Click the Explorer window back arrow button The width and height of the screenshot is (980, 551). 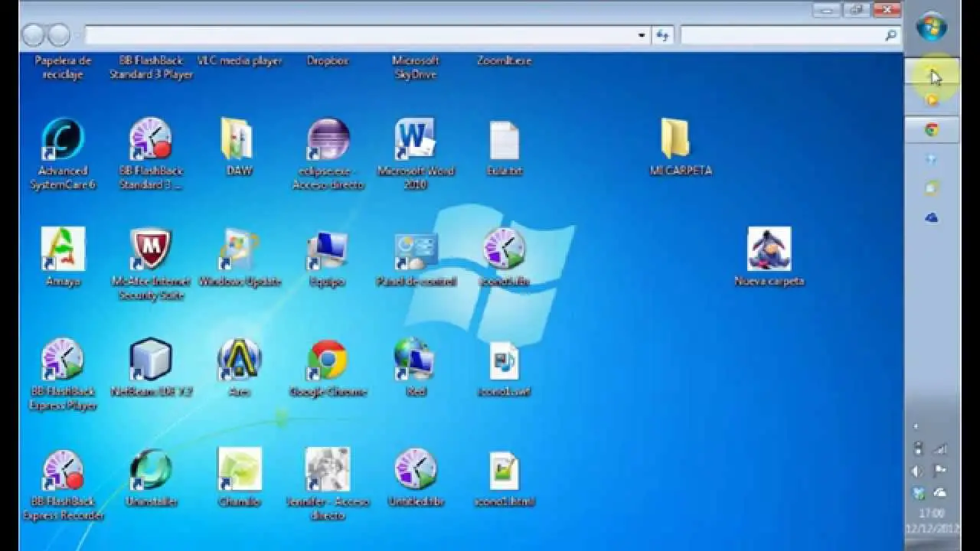click(33, 34)
